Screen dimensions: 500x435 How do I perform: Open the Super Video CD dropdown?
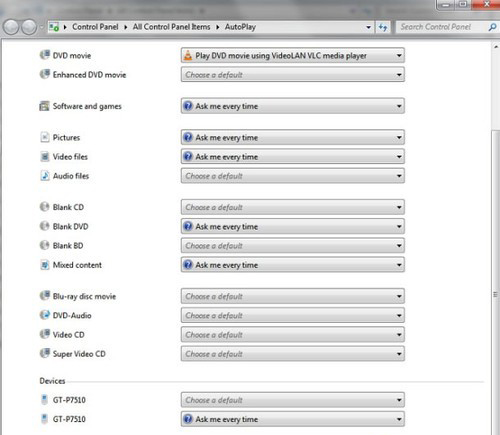tap(293, 354)
